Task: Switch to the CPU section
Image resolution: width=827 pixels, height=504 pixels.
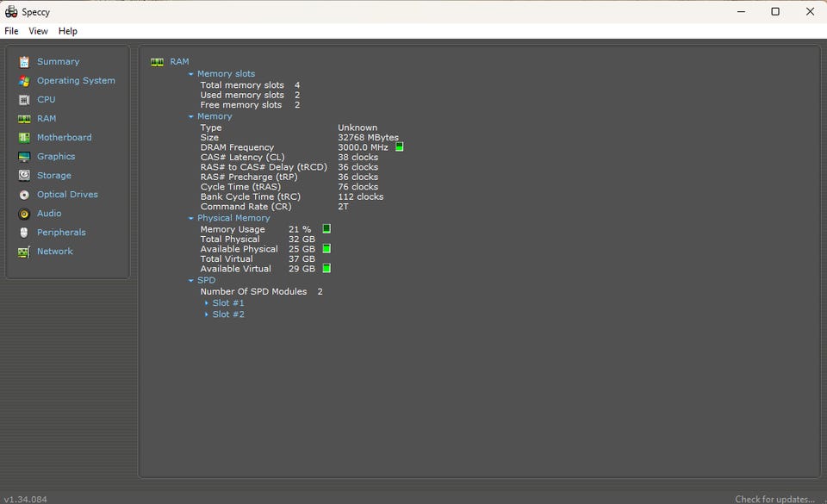Action: 46,100
